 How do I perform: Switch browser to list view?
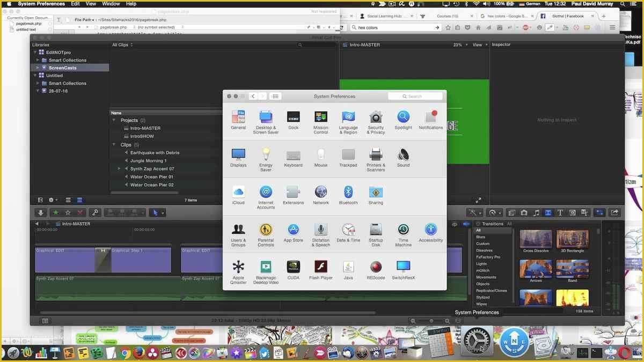pos(79,200)
